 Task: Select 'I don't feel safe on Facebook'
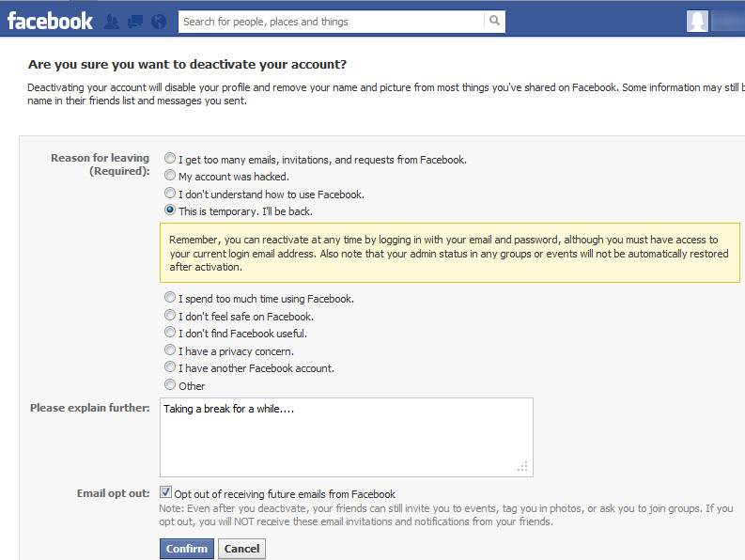coord(170,315)
